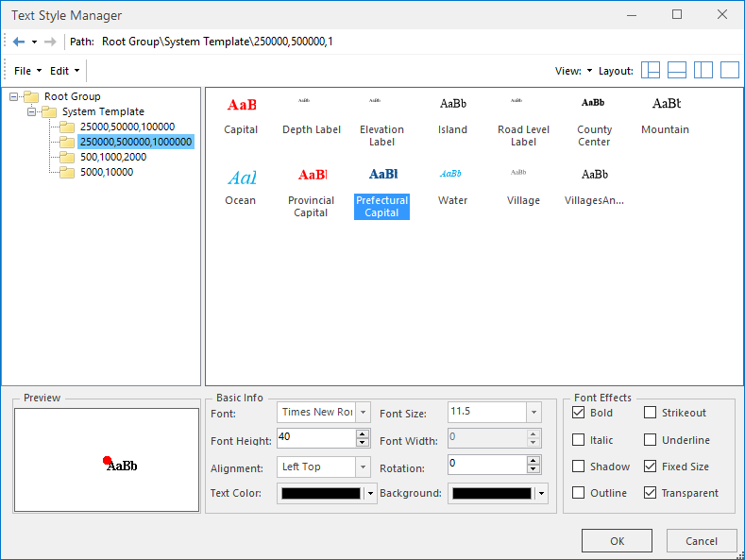This screenshot has width=745, height=560.
Task: Open the File menu
Action: (x=27, y=71)
